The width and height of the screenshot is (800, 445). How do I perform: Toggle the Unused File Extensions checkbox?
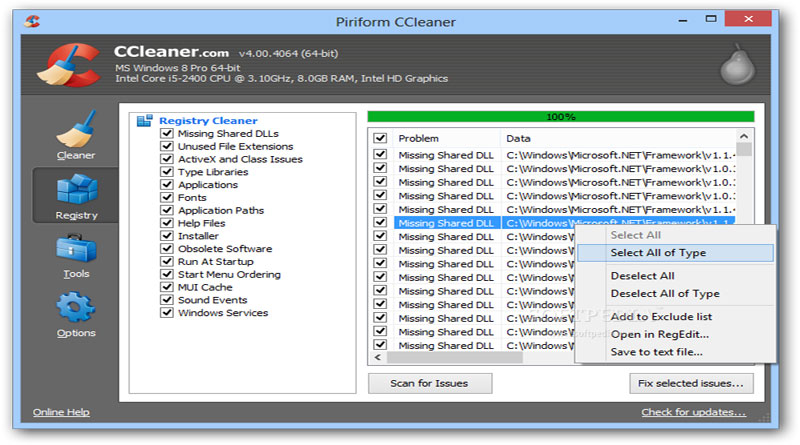point(166,146)
